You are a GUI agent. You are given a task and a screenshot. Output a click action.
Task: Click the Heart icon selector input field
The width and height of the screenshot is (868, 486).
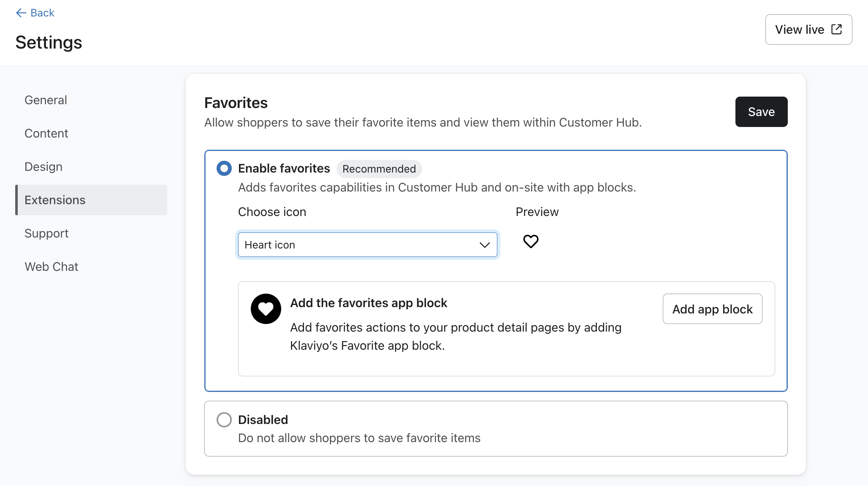point(366,244)
